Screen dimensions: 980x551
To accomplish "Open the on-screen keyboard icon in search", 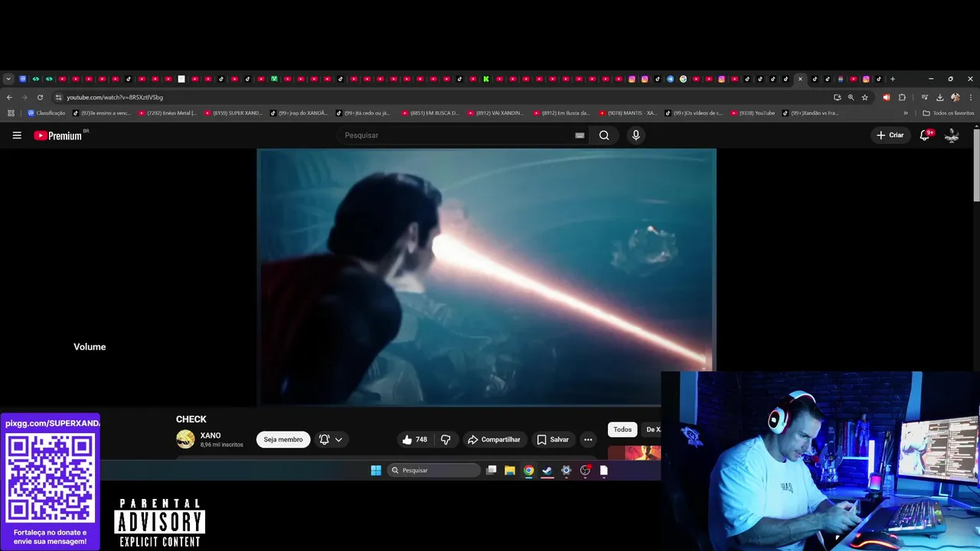I will click(x=580, y=135).
